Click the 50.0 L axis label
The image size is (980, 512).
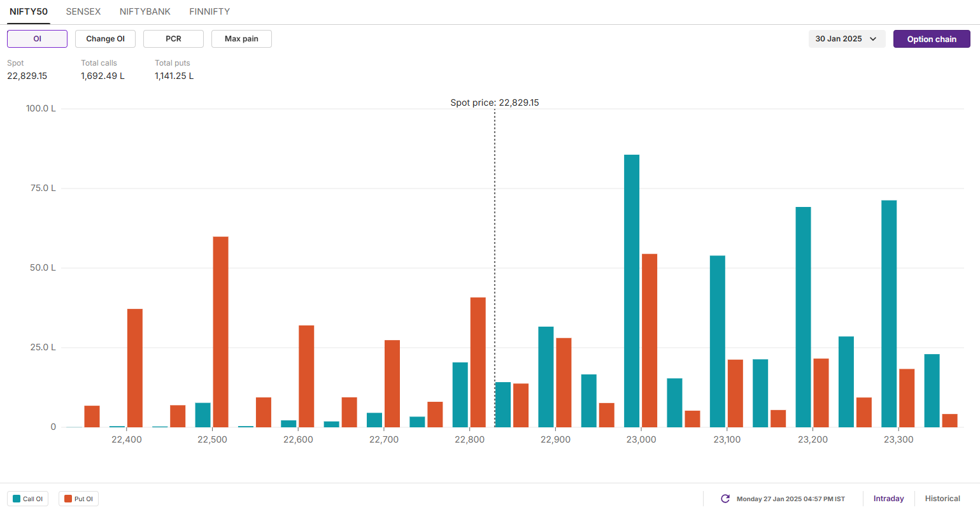(43, 267)
